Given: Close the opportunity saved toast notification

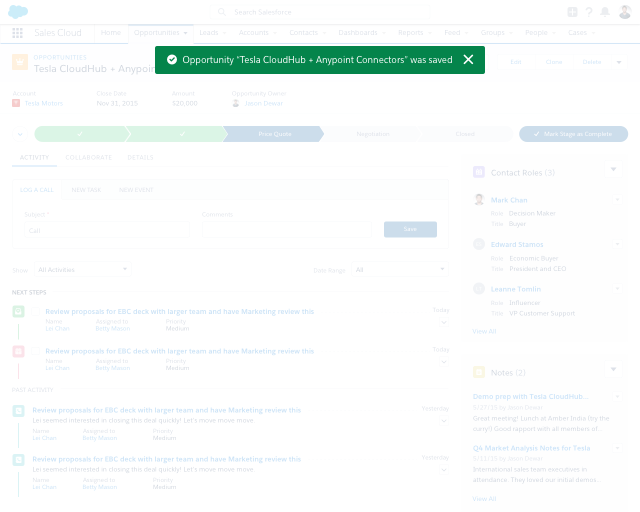Looking at the screenshot, I should [x=468, y=60].
